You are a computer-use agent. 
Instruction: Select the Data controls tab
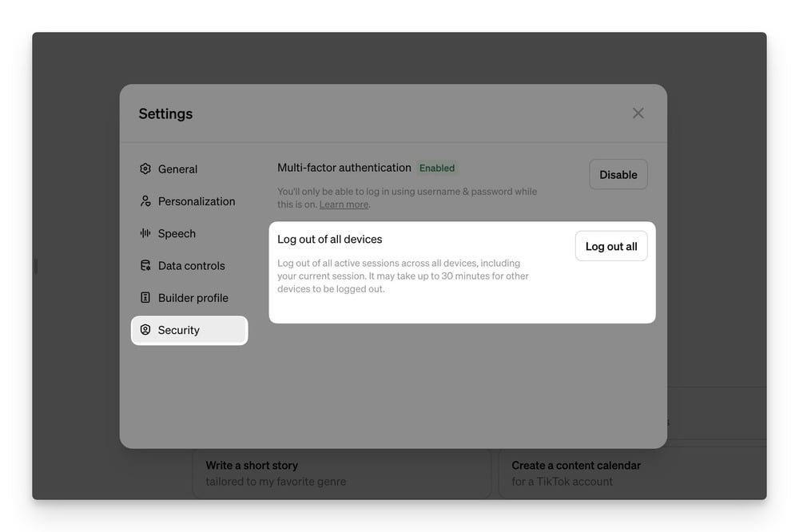(x=189, y=265)
